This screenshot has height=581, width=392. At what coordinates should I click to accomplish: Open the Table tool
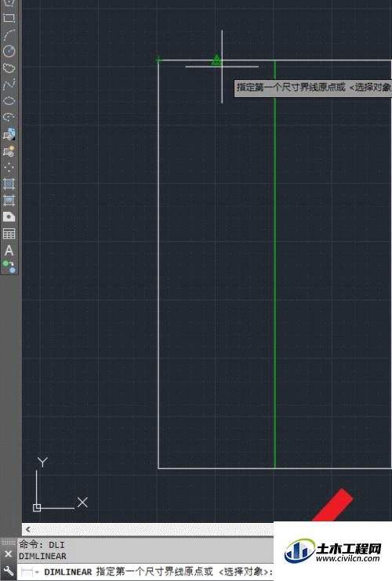click(x=9, y=234)
